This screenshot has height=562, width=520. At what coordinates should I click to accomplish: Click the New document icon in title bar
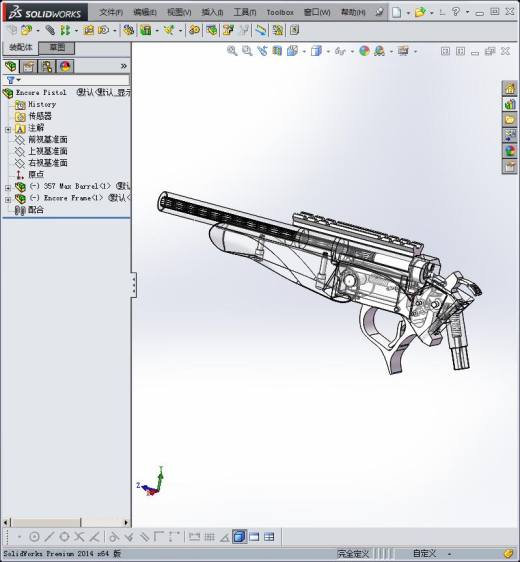click(396, 12)
